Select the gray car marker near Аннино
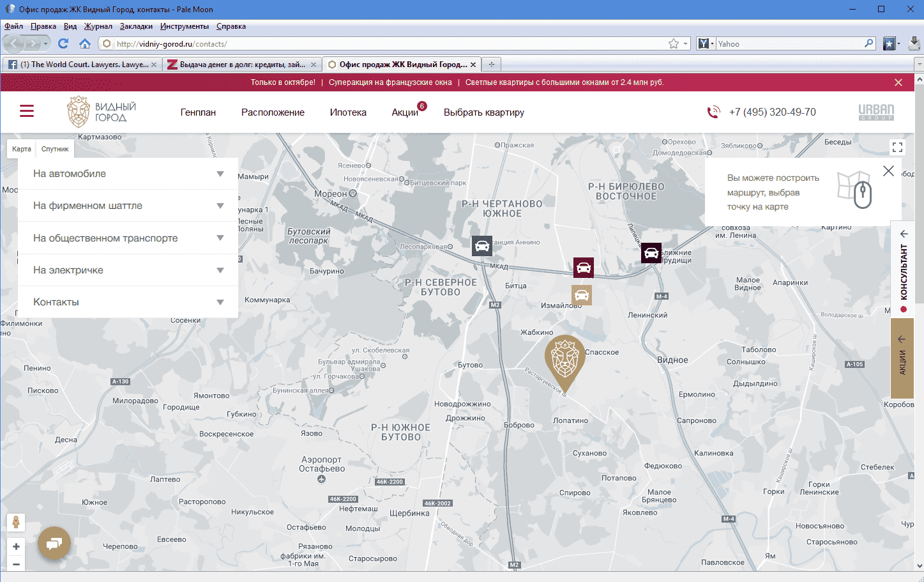924x582 pixels. pyautogui.click(x=482, y=246)
